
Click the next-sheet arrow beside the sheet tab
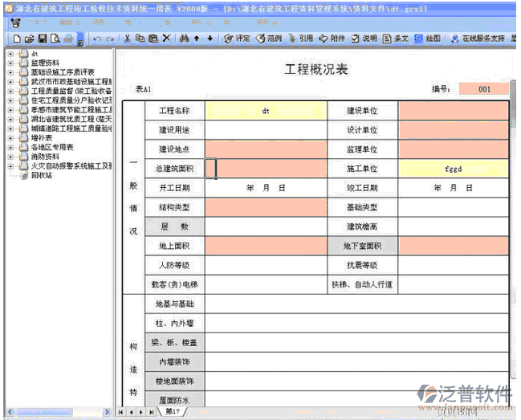coord(141,412)
